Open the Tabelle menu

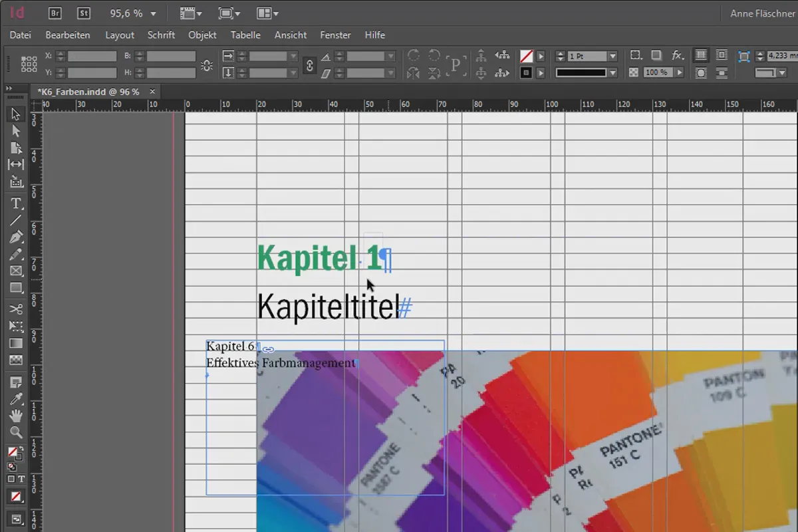tap(245, 35)
